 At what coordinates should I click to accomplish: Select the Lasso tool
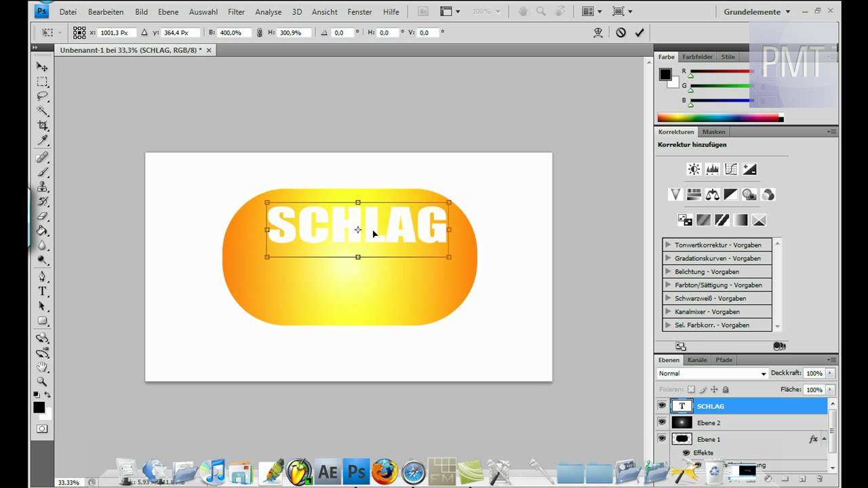(x=43, y=96)
